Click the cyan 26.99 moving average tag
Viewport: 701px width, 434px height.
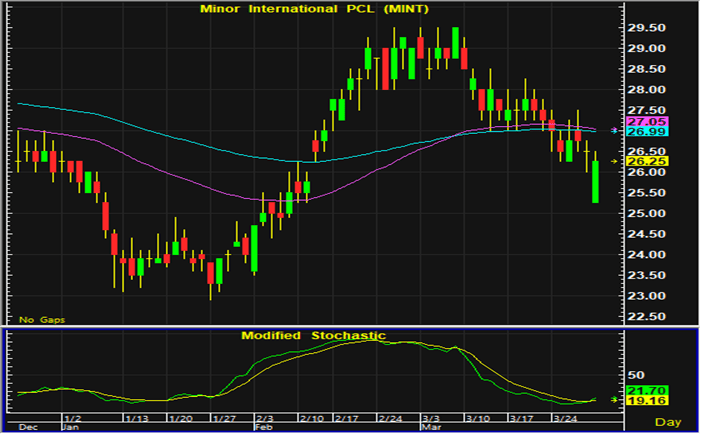coord(626,132)
